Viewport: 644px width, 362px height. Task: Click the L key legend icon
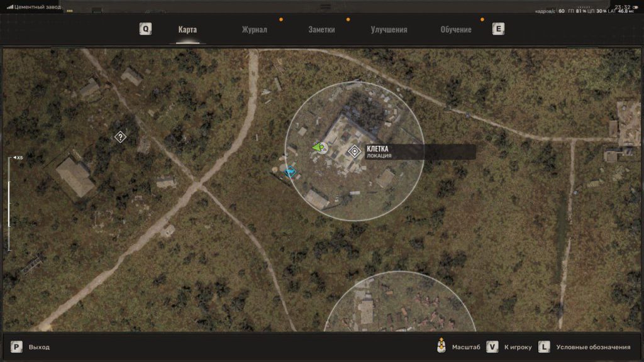[x=544, y=347]
